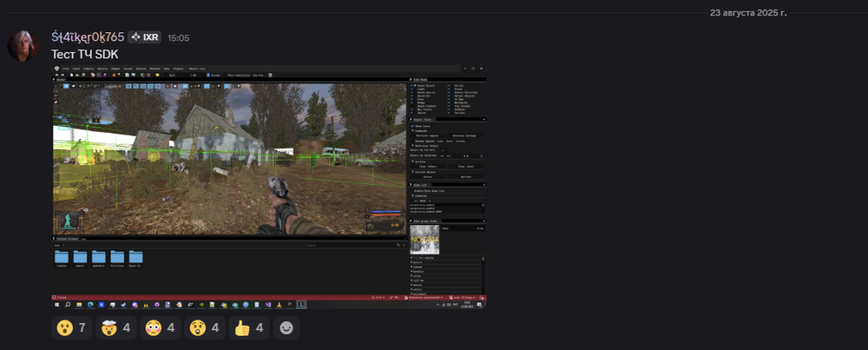Click the flushed face emoji reaction
Image resolution: width=868 pixels, height=350 pixels.
[x=160, y=328]
